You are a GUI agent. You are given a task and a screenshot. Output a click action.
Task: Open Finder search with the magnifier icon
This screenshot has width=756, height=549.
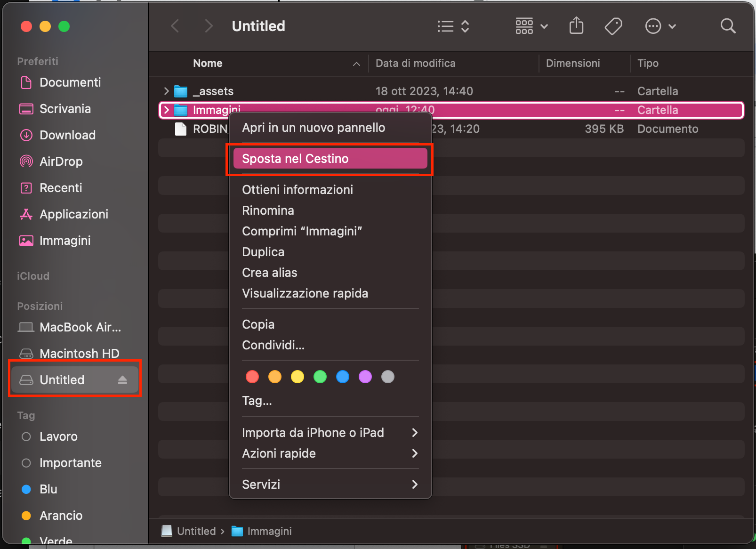point(728,26)
